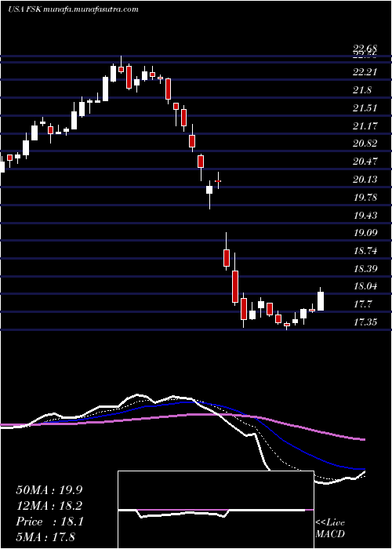This screenshot has height=549, width=392.
Task: Click the last white candlestick near 18.04
Action: click(x=320, y=300)
